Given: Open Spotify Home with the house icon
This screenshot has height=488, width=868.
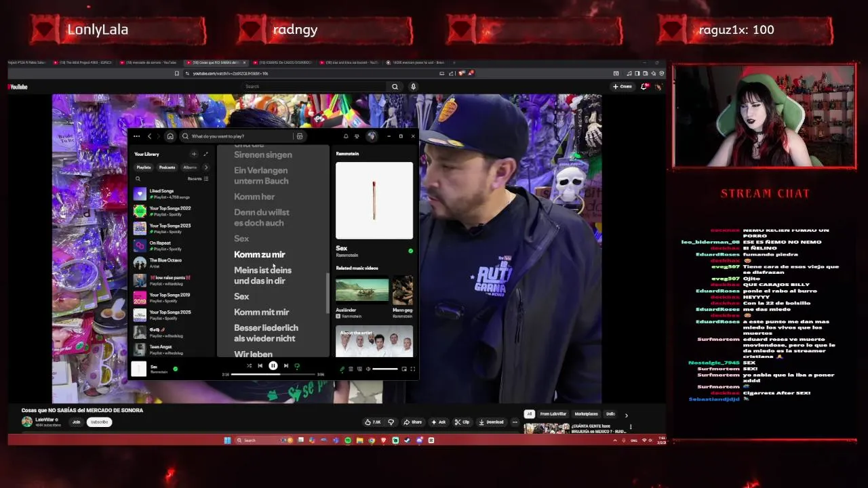Looking at the screenshot, I should pyautogui.click(x=170, y=136).
